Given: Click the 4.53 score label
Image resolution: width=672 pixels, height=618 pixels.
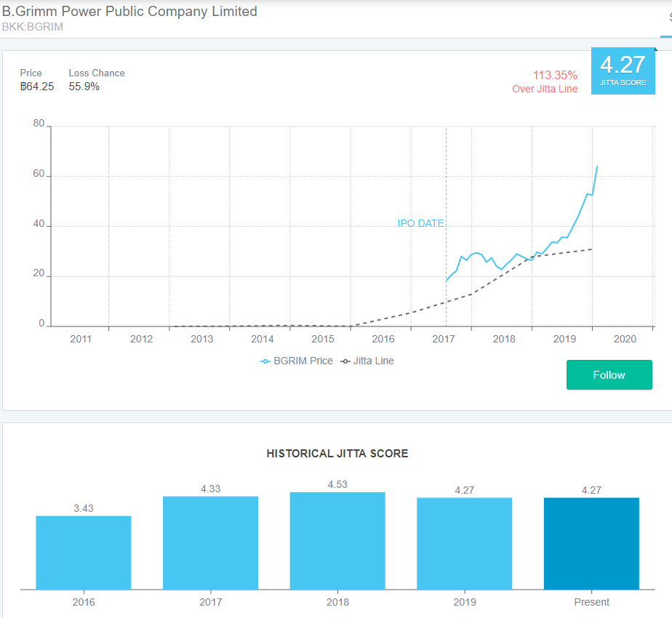Looking at the screenshot, I should (337, 484).
